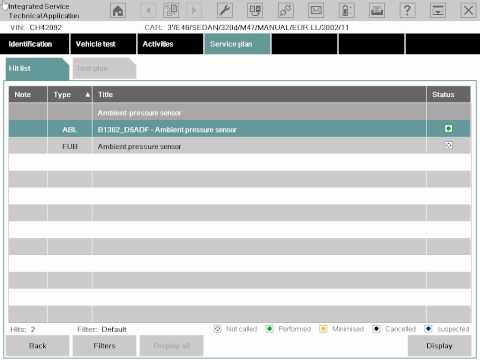Image resolution: width=480 pixels, height=360 pixels.
Task: Click the ABL type cell
Action: coord(70,129)
